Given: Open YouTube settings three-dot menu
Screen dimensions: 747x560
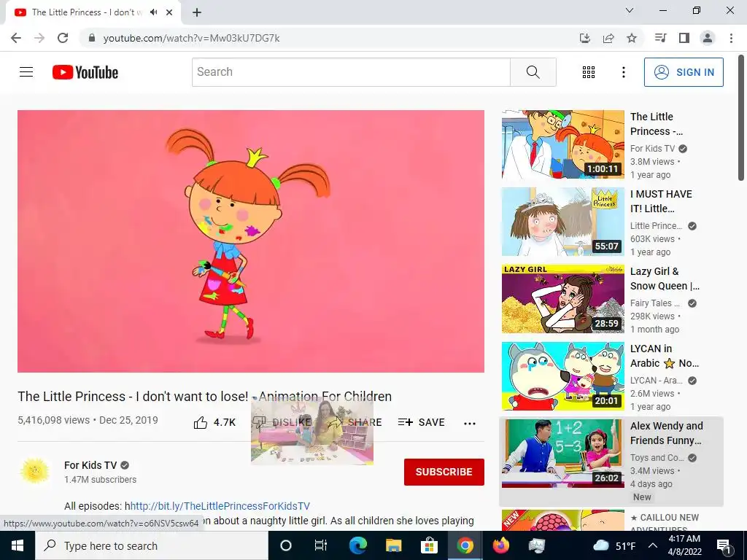Looking at the screenshot, I should 623,72.
